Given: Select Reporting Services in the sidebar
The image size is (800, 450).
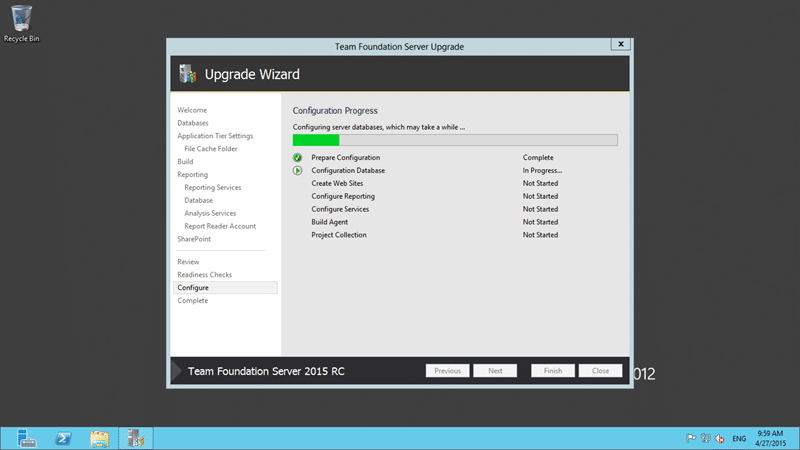Looking at the screenshot, I should [213, 187].
